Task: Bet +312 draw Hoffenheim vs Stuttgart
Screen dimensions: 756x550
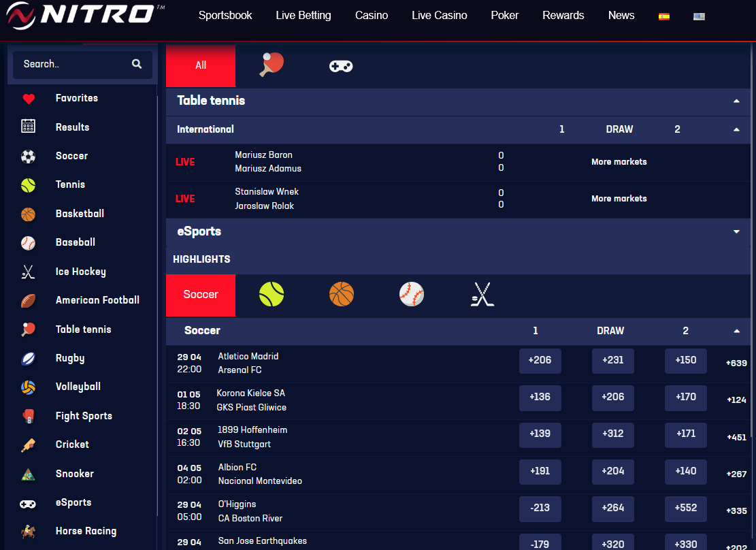Action: tap(613, 434)
